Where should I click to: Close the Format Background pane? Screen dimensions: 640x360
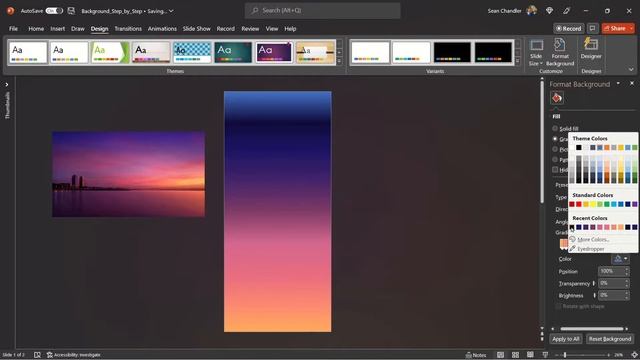[632, 83]
